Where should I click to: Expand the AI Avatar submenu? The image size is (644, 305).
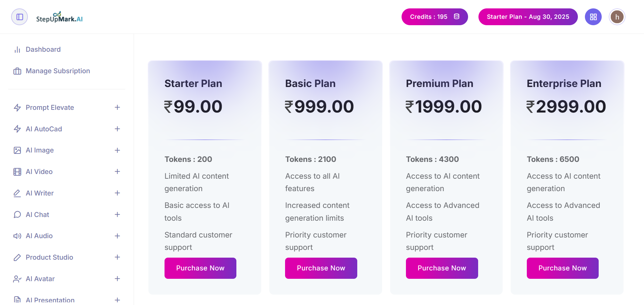(117, 279)
